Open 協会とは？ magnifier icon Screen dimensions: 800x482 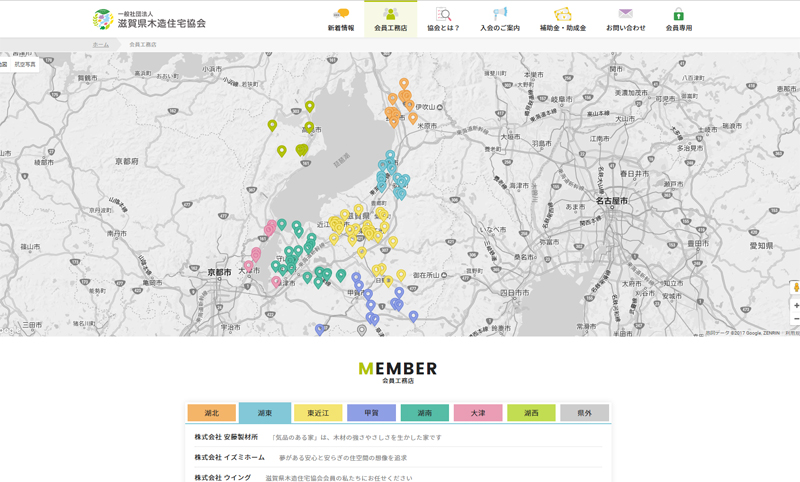[443, 14]
